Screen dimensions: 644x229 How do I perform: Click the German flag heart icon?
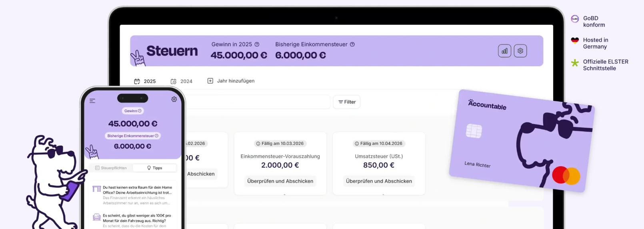click(575, 40)
